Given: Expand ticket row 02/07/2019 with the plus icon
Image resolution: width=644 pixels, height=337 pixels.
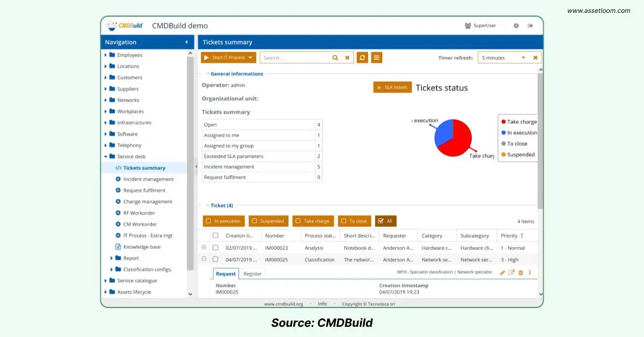Looking at the screenshot, I should coord(204,247).
